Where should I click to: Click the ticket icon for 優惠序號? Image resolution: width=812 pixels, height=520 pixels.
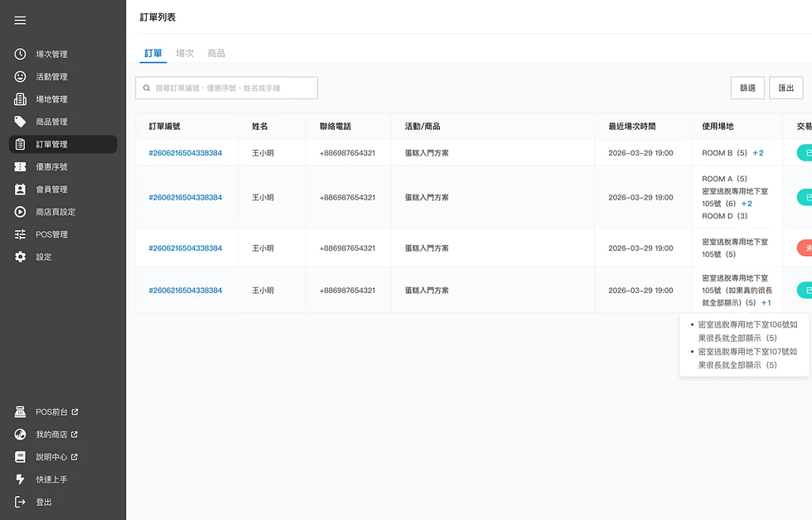20,166
